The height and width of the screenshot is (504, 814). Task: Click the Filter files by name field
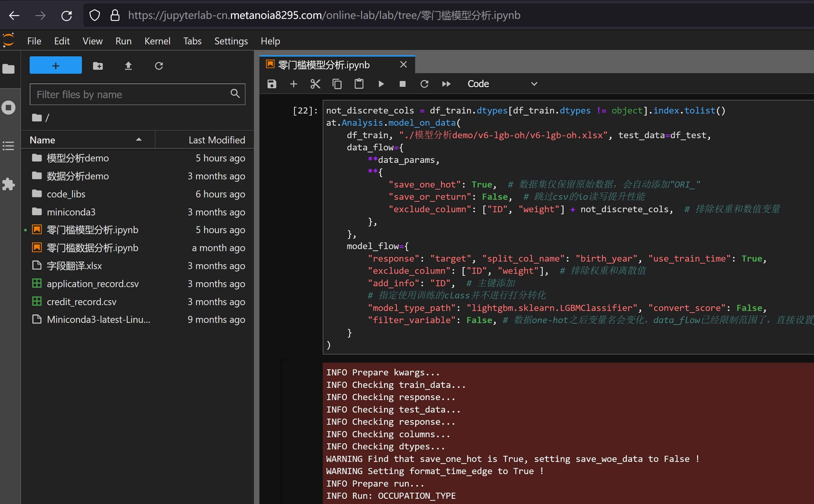[x=132, y=94]
